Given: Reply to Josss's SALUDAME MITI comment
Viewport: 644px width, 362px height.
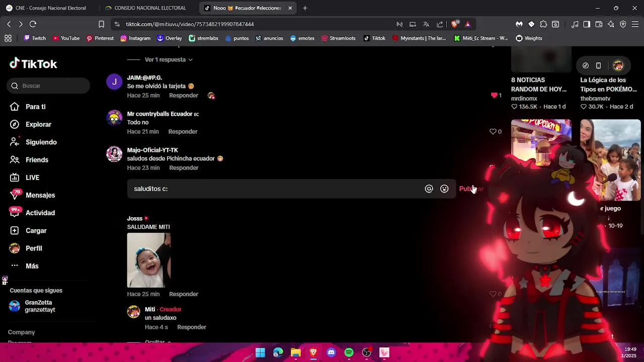Looking at the screenshot, I should click(184, 294).
